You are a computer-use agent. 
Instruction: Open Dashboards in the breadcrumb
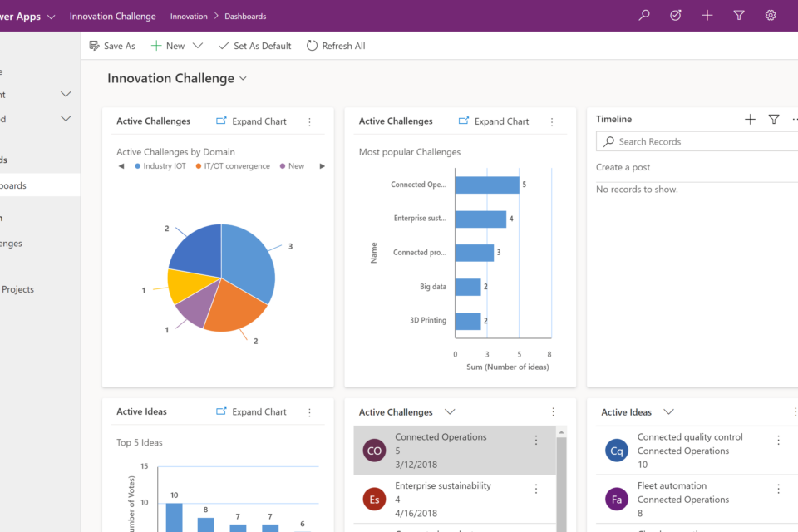[x=245, y=17]
